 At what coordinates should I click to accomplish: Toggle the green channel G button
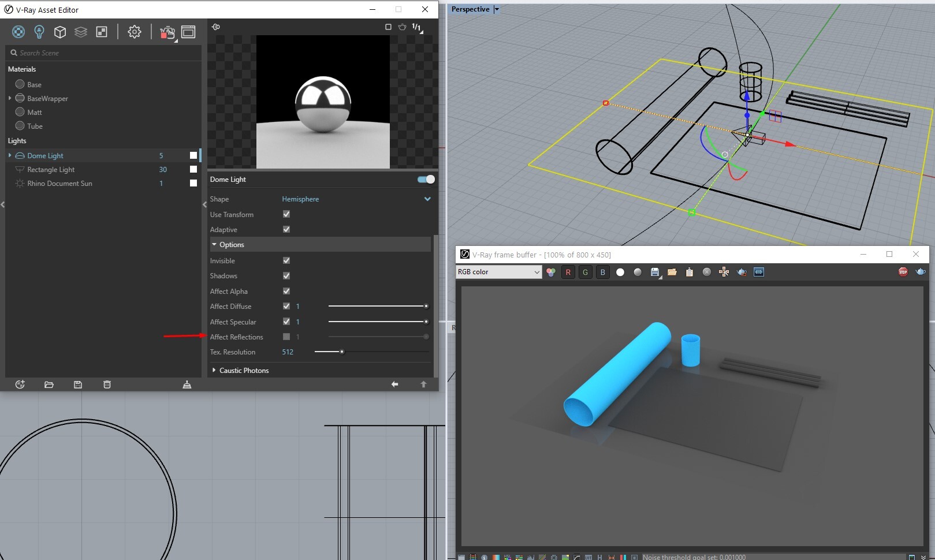(586, 272)
